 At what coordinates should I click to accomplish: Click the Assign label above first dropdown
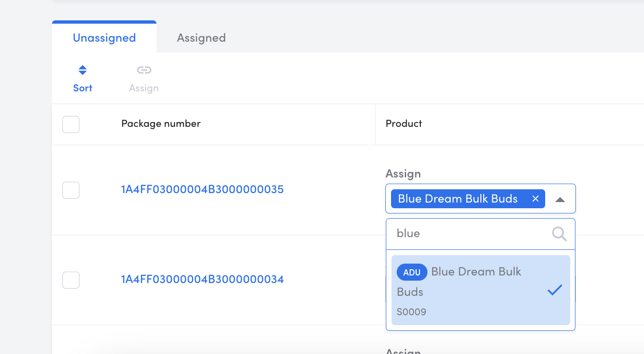pyautogui.click(x=403, y=174)
